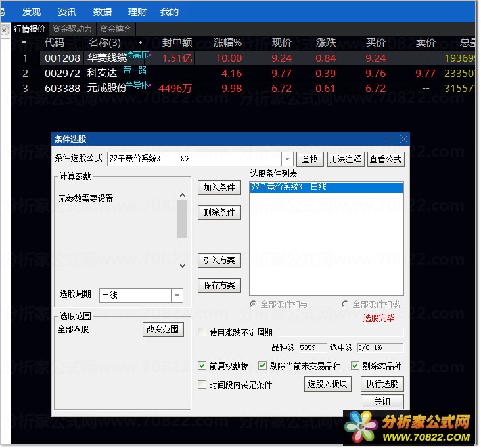Click the 执行选股 button
This screenshot has height=448, width=481.
[382, 384]
